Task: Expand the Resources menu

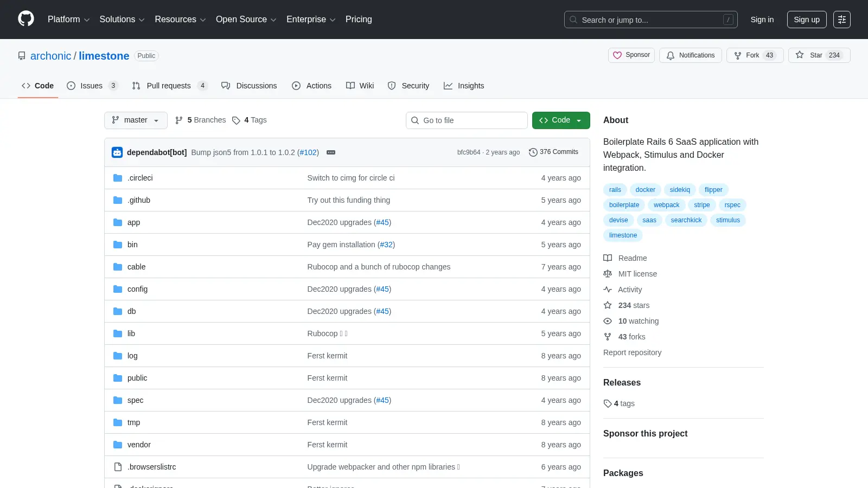Action: point(180,20)
